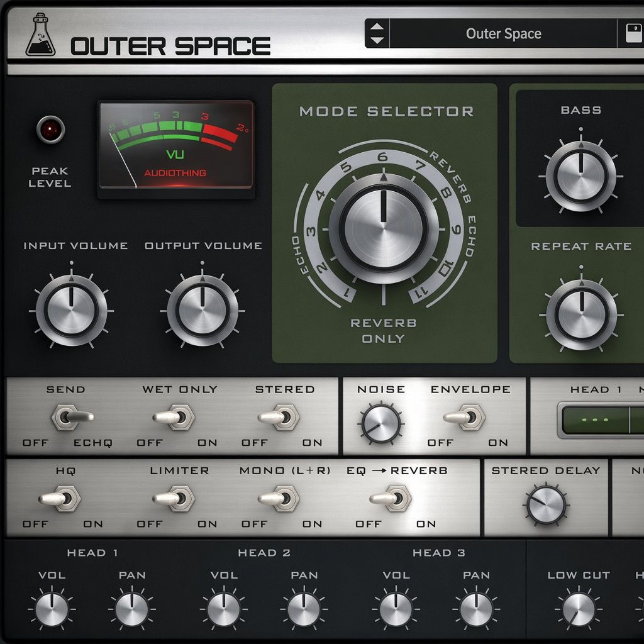Open the Outer Space preset name menu
644x644 pixels.
tap(503, 33)
